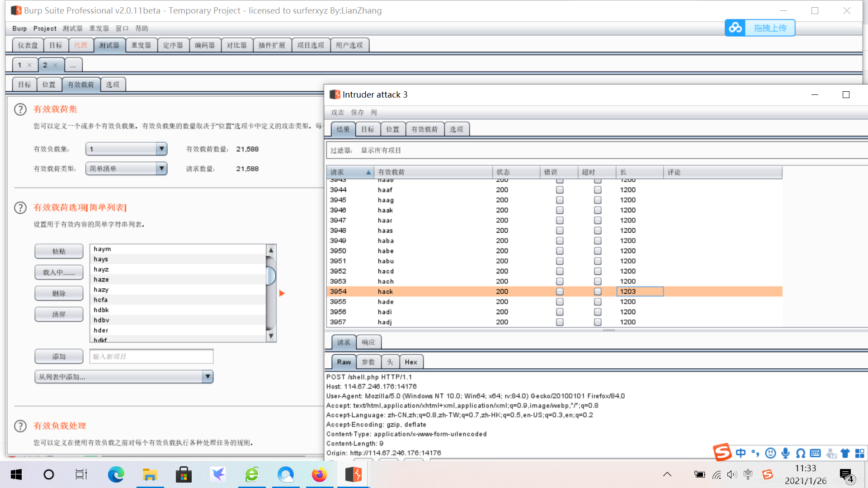Click the 拖拽上传 cloud upload icon
868x488 pixels.
pos(735,28)
